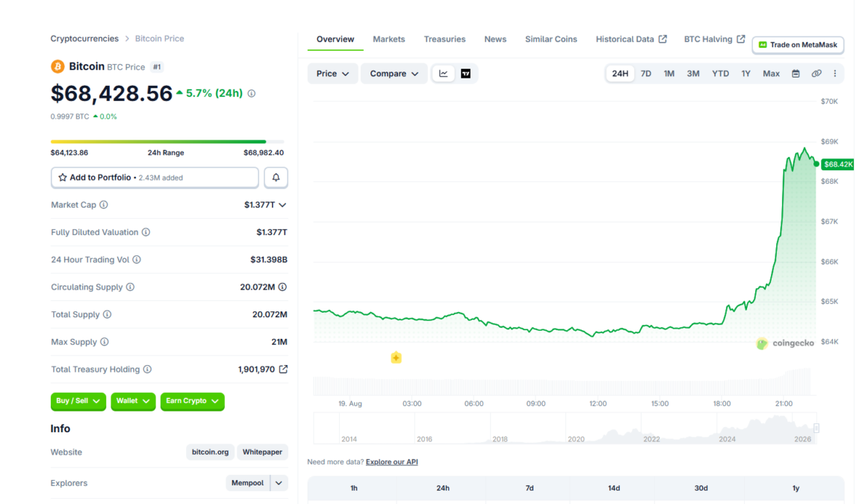Image resolution: width=862 pixels, height=504 pixels.
Task: Open Circulating Supply label info icon
Action: click(130, 287)
